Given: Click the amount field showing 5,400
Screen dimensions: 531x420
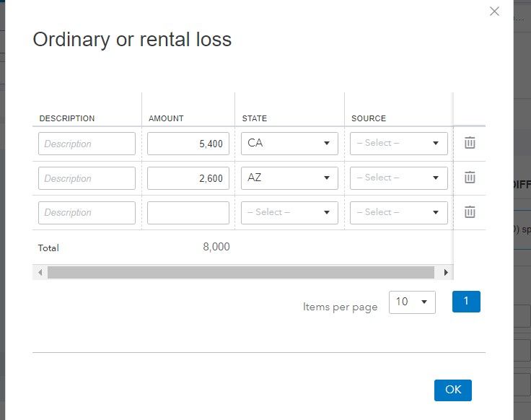Looking at the screenshot, I should pyautogui.click(x=188, y=144).
